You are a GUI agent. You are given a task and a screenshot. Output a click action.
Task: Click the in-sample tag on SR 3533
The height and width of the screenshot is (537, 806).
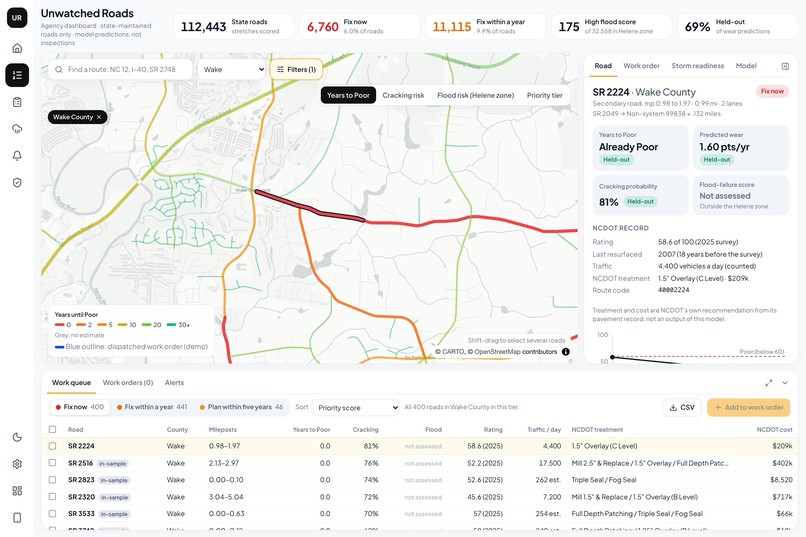114,514
